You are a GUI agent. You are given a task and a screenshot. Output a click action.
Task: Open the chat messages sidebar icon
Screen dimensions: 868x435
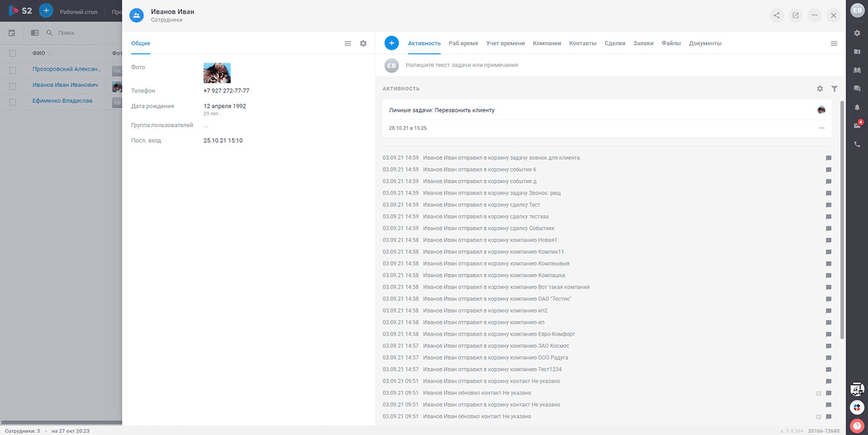click(857, 88)
